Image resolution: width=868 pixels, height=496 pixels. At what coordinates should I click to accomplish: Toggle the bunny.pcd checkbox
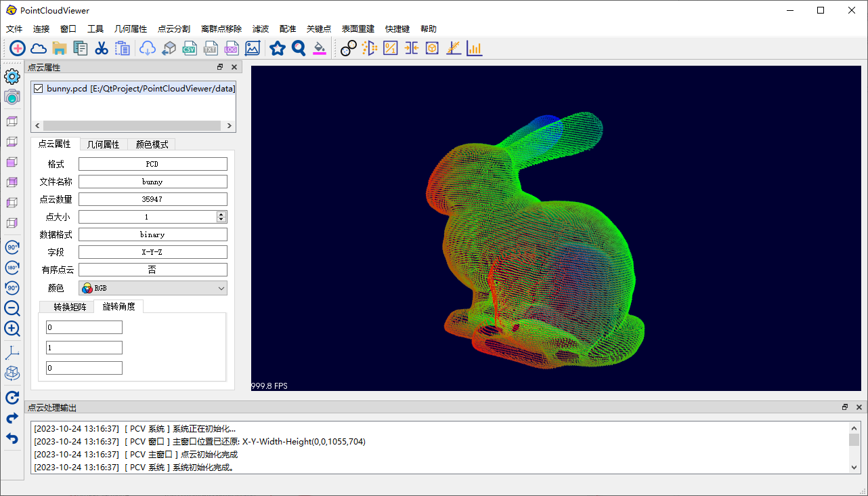click(39, 89)
